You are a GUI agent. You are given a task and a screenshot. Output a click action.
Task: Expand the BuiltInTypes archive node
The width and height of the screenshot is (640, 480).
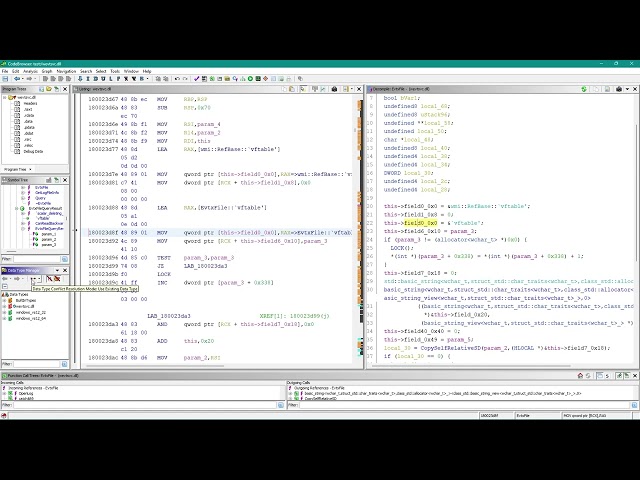tap(4, 300)
